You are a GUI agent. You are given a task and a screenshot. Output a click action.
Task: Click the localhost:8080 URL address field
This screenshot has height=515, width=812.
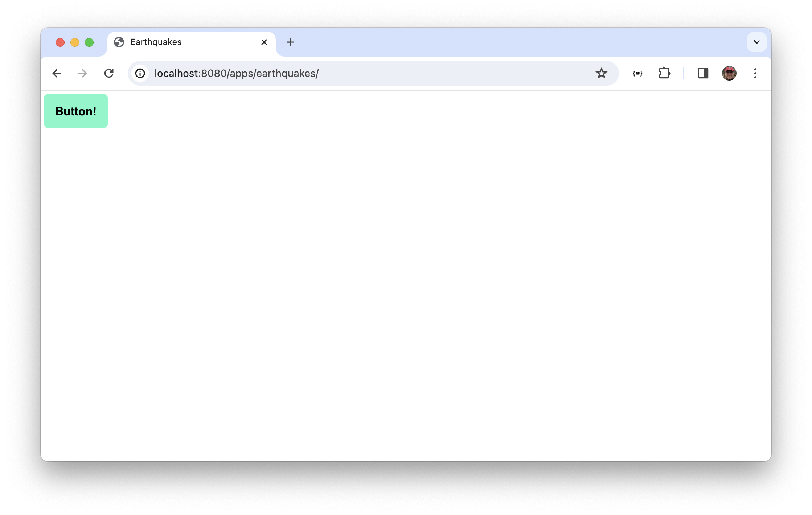[363, 73]
